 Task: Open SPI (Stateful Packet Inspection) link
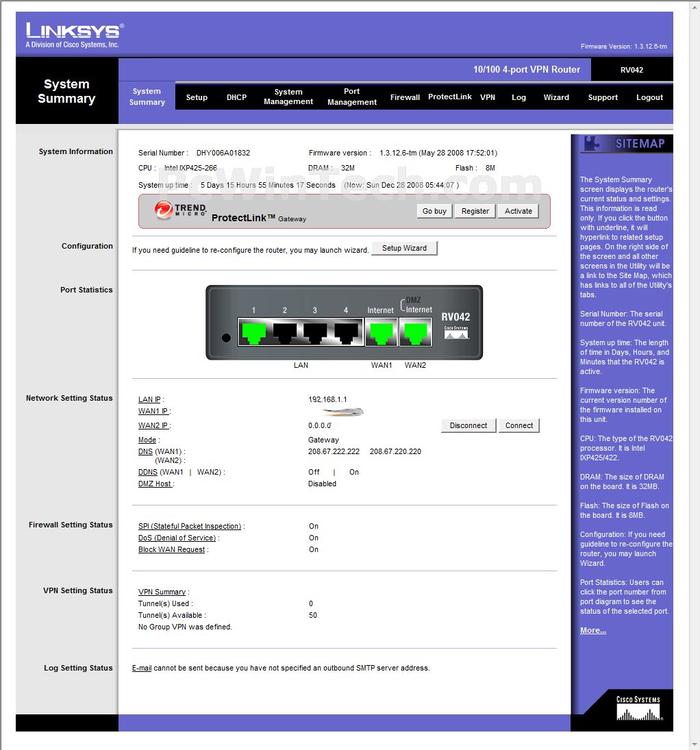coord(190,526)
